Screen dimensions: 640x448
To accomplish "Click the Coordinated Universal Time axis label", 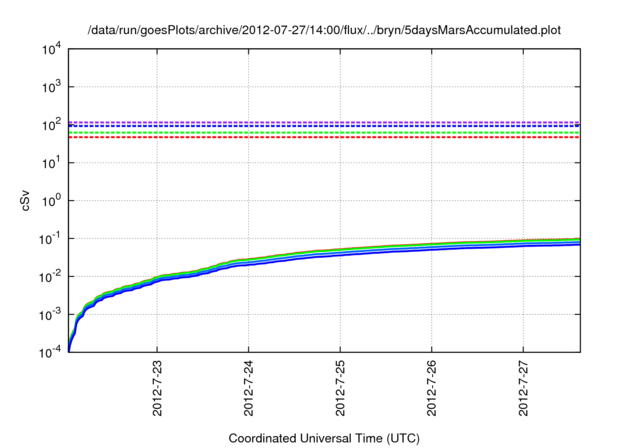I will pyautogui.click(x=324, y=438).
